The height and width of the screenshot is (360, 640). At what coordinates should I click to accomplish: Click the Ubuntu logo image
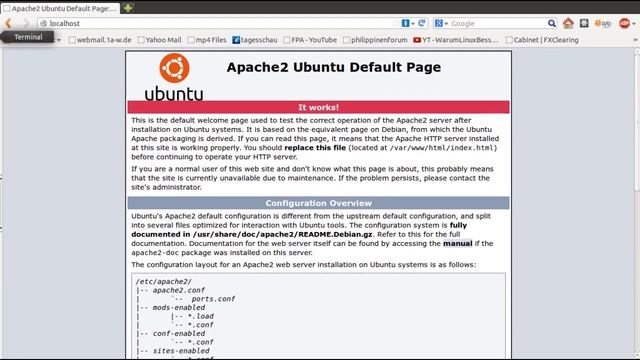click(x=174, y=77)
